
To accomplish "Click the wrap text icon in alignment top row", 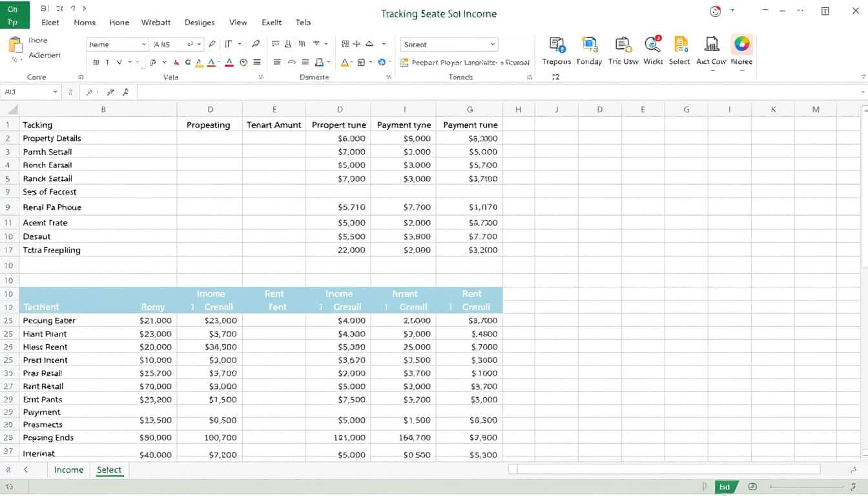I will coord(276,44).
